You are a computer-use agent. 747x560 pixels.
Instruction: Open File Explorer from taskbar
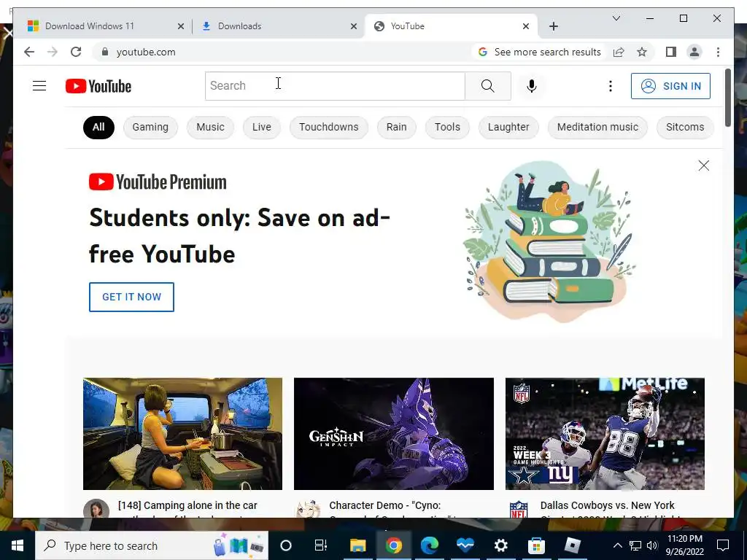click(357, 545)
